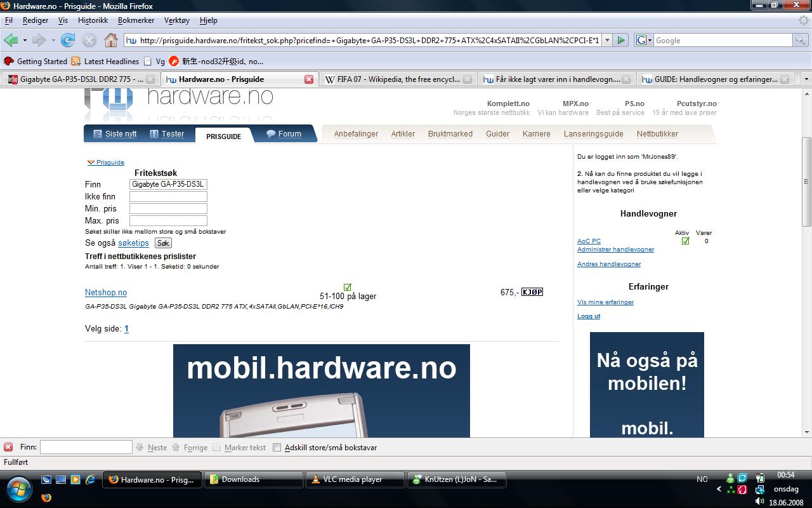Image resolution: width=812 pixels, height=508 pixels.
Task: Open the Nettbutikker navigation link
Action: coord(657,134)
